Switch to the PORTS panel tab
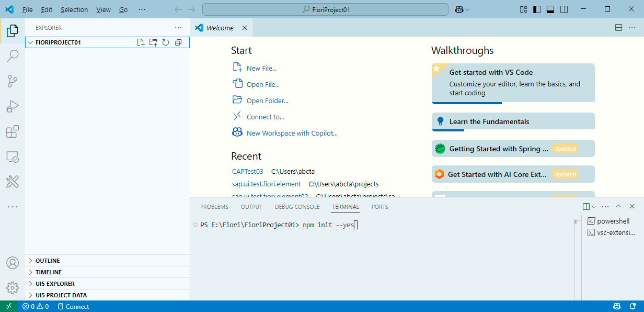644x312 pixels. (x=380, y=207)
